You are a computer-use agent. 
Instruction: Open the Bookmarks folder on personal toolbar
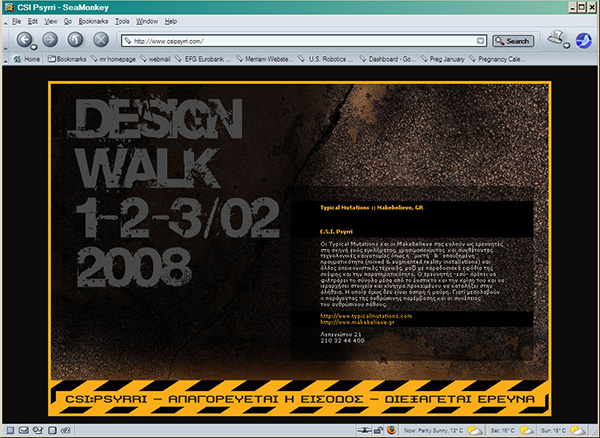pos(67,59)
